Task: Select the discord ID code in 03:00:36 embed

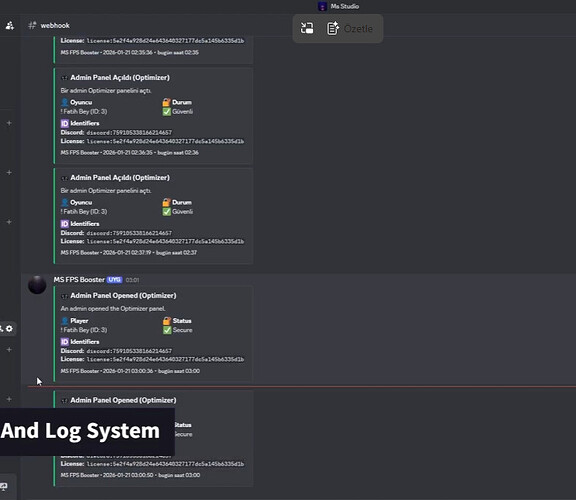Action: click(129, 351)
